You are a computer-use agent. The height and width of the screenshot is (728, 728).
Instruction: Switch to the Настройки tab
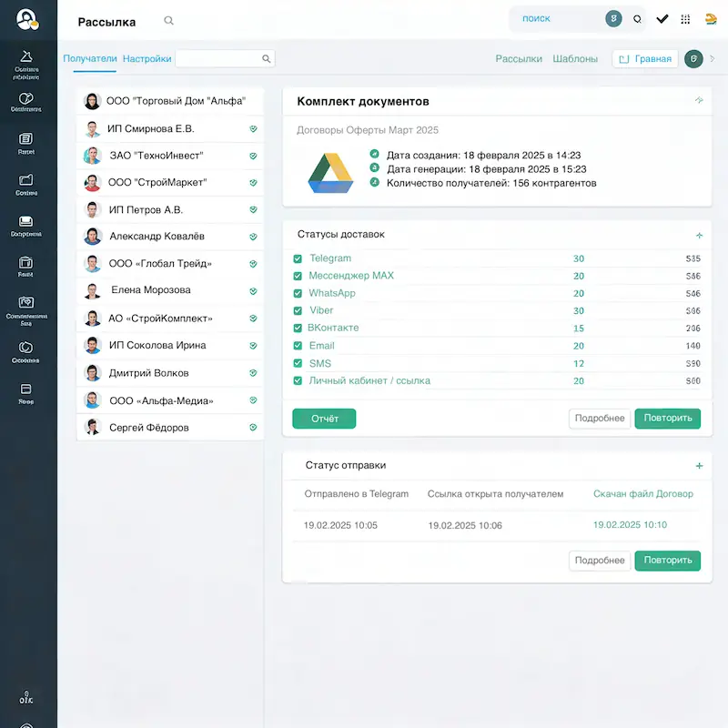click(147, 59)
